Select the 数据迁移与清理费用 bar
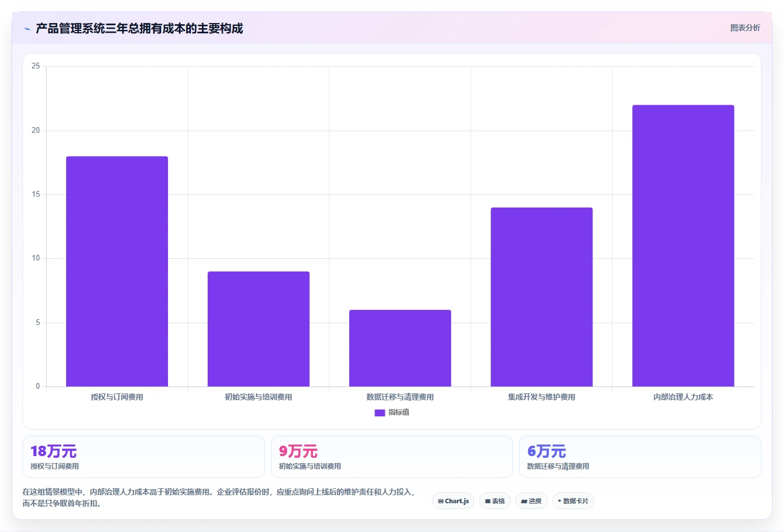Viewport: 784px width, 532px height. [400, 348]
